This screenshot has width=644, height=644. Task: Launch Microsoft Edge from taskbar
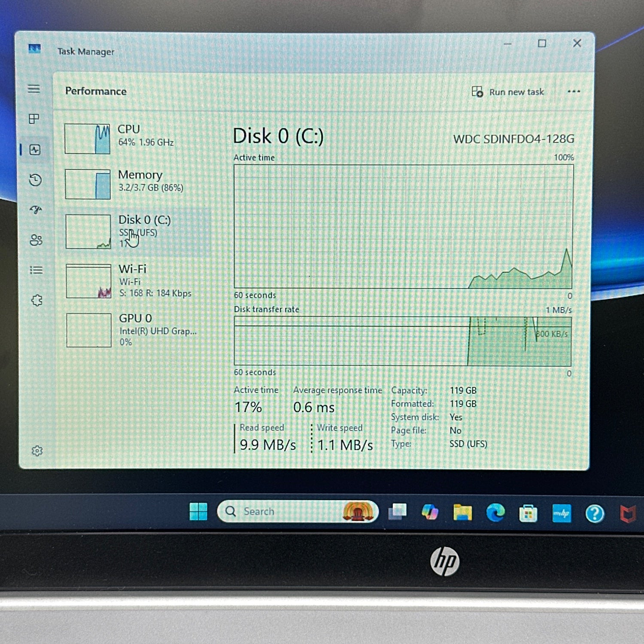click(495, 513)
